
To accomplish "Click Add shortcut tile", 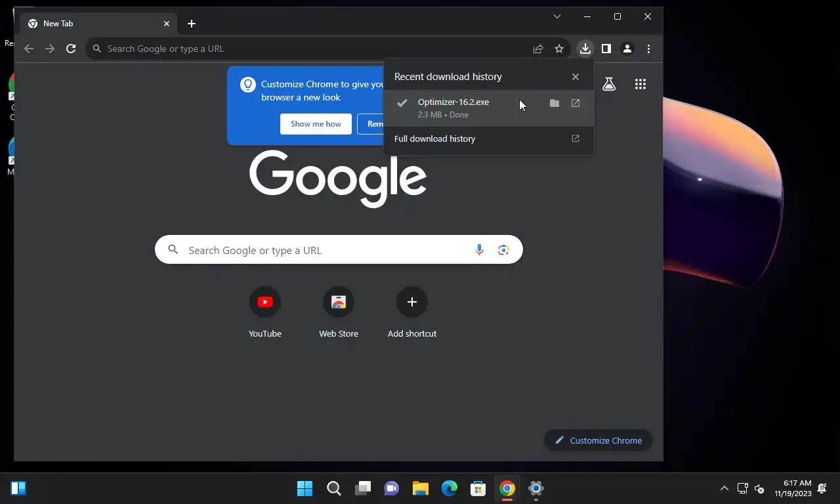I will click(412, 313).
